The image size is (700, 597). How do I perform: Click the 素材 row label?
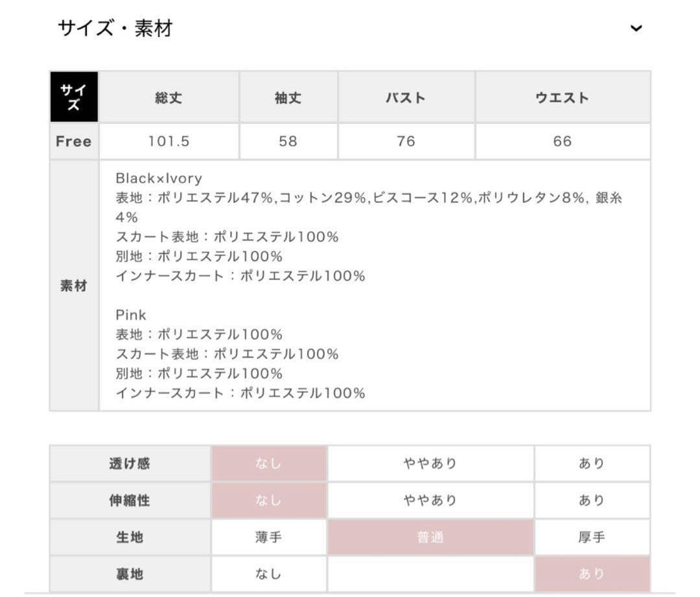click(x=74, y=286)
